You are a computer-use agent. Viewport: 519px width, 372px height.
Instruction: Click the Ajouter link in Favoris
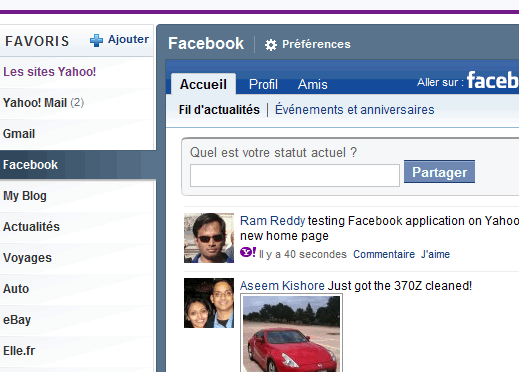(128, 39)
